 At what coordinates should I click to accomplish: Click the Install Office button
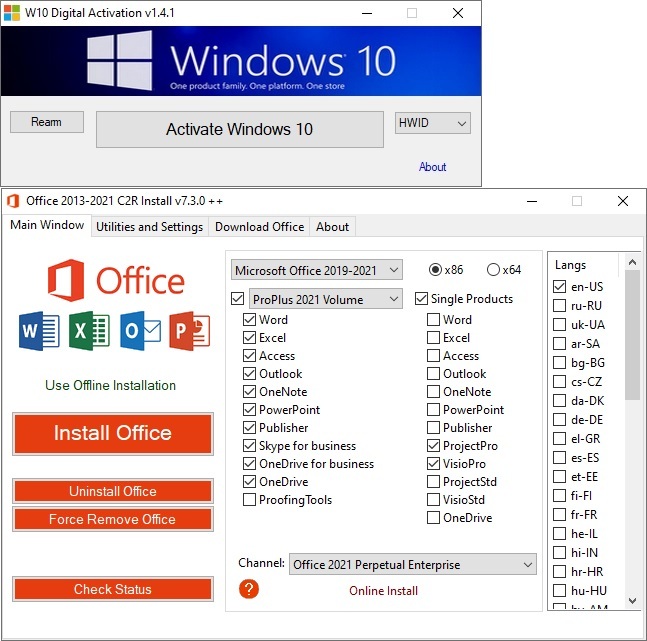pyautogui.click(x=113, y=433)
